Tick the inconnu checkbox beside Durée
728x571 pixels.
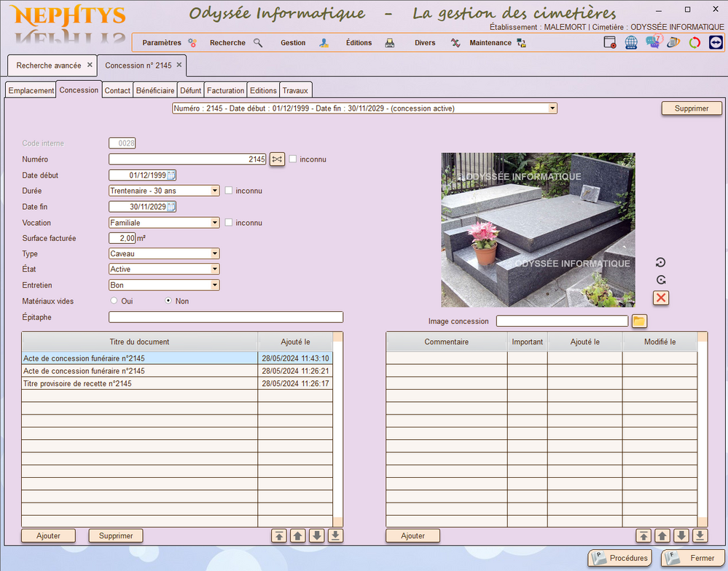229,191
